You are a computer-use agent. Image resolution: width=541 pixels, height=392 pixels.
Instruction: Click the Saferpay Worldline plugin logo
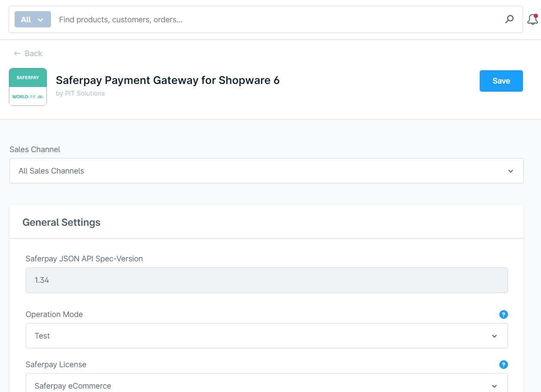(28, 87)
